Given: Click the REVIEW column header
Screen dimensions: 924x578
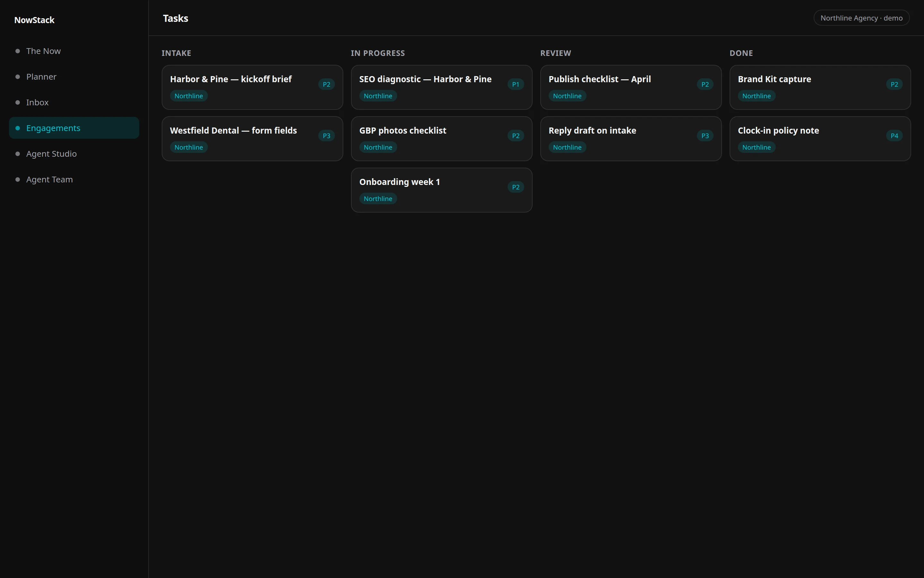Looking at the screenshot, I should click(x=556, y=53).
